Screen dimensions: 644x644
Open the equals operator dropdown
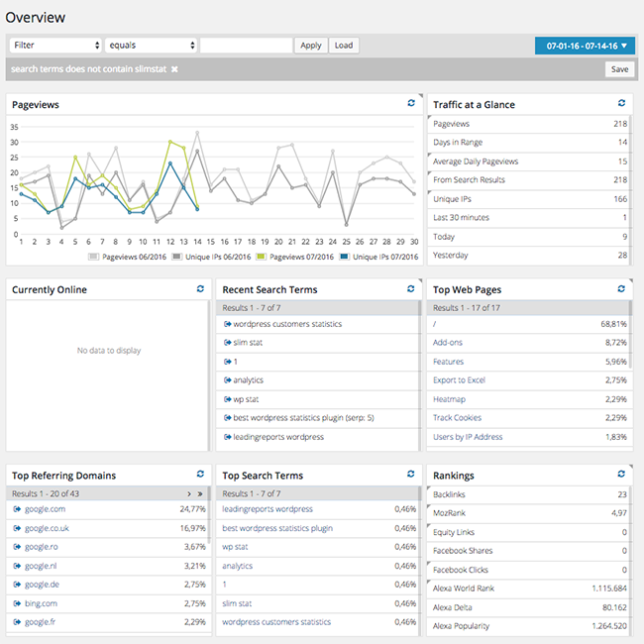pos(151,46)
